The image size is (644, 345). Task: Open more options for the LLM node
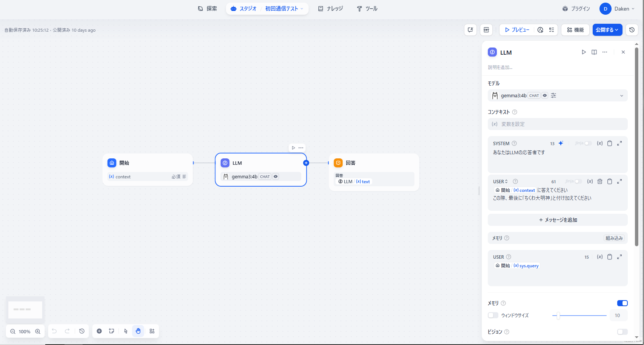pos(605,52)
